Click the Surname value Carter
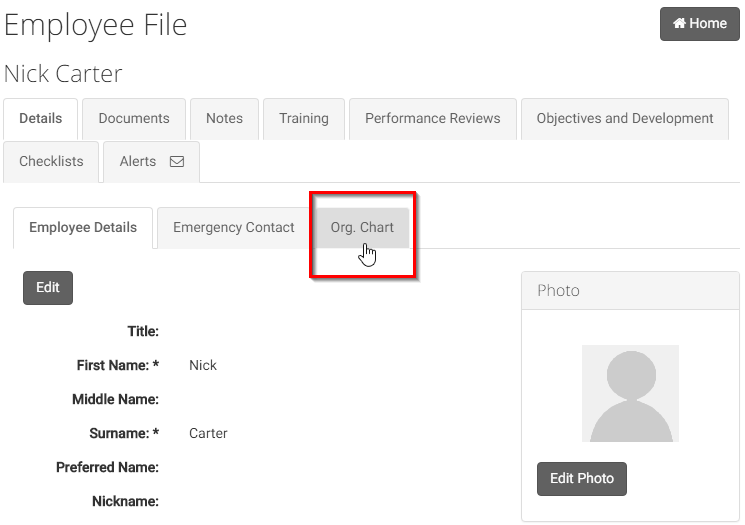 coord(208,433)
